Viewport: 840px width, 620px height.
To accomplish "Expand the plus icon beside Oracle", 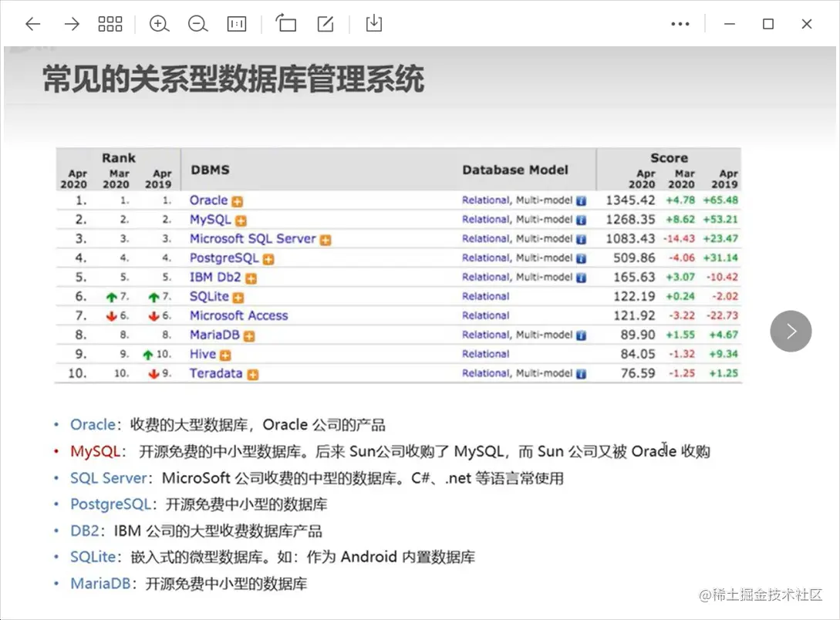I will click(238, 201).
